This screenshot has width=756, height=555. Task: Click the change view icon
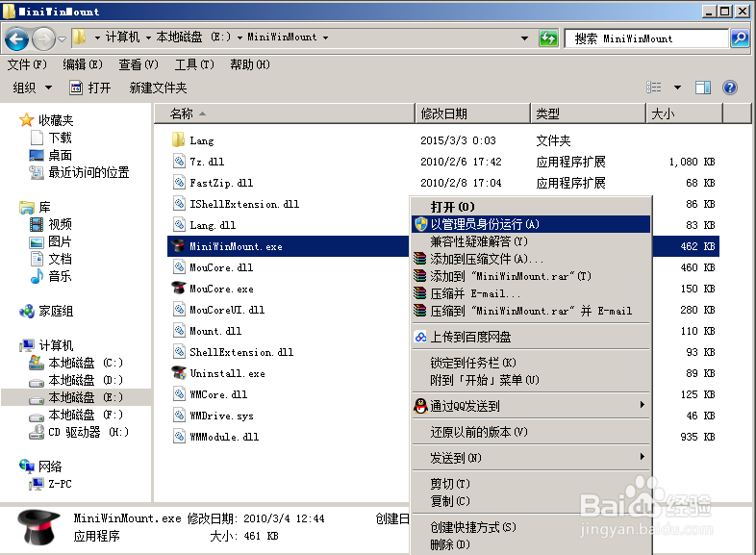[654, 88]
